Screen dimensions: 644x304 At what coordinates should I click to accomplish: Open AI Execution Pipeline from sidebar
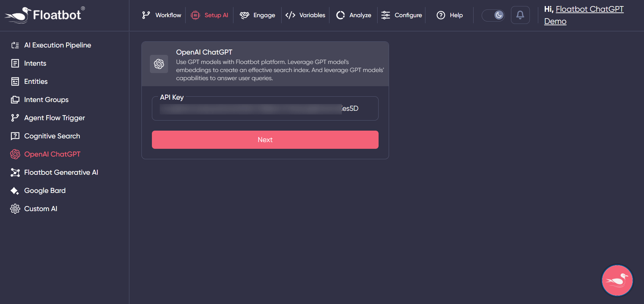[57, 45]
